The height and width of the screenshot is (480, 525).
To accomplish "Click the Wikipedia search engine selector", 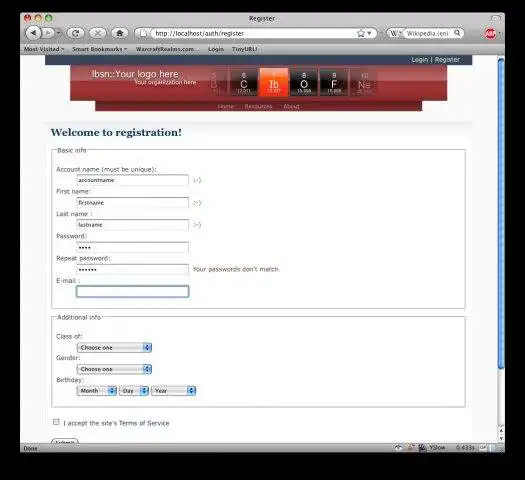I will click(395, 33).
